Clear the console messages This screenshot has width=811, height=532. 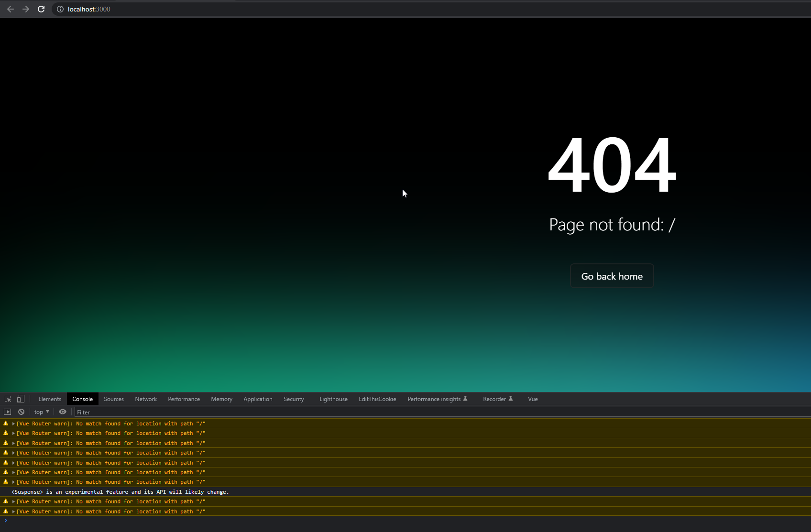[x=21, y=412]
